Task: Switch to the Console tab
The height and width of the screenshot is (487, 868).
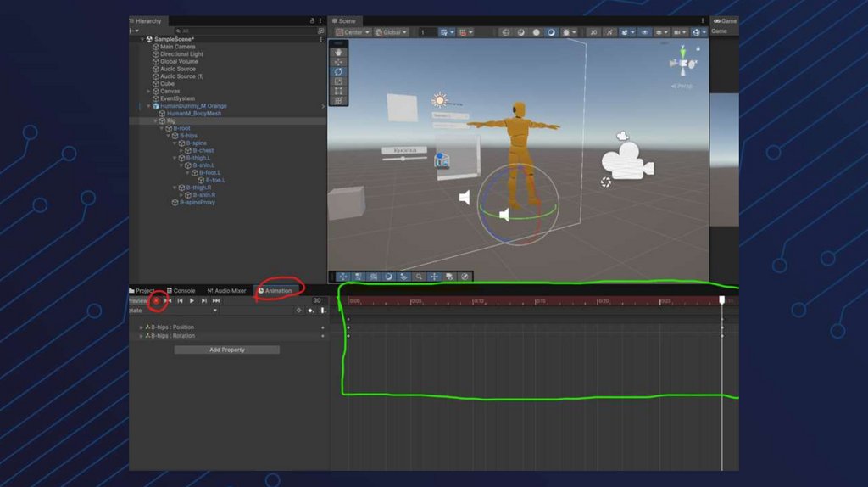Action: pos(181,290)
